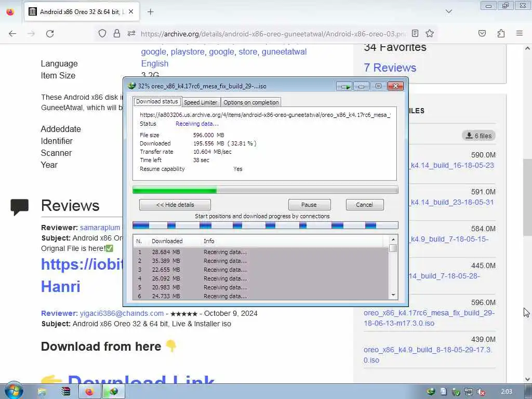532x399 pixels.
Task: Click the Firefox logo at window top-left
Action: point(10,12)
